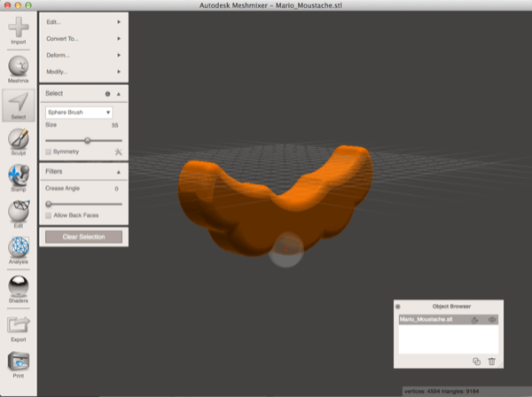The width and height of the screenshot is (532, 397).
Task: Open the Stamp tool
Action: pos(19,178)
